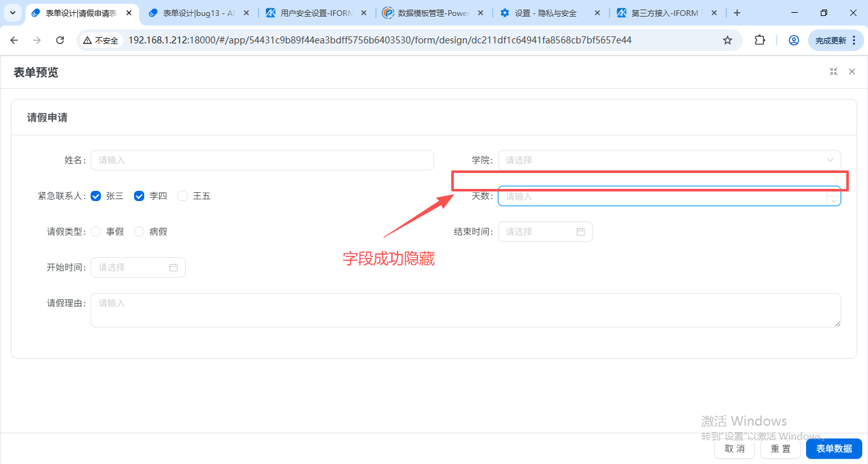Screen dimensions: 868x464
Task: Bookmark this page with star icon
Action: (728, 40)
